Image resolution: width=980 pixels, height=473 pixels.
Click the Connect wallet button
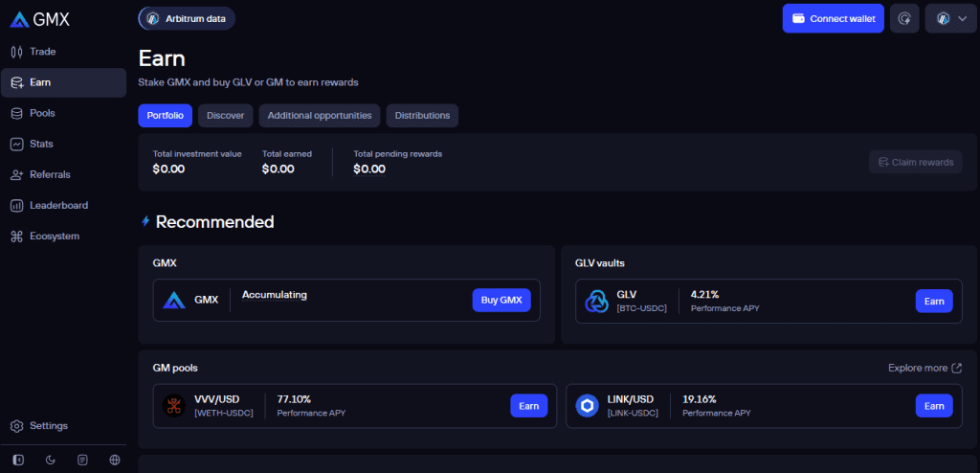point(834,19)
